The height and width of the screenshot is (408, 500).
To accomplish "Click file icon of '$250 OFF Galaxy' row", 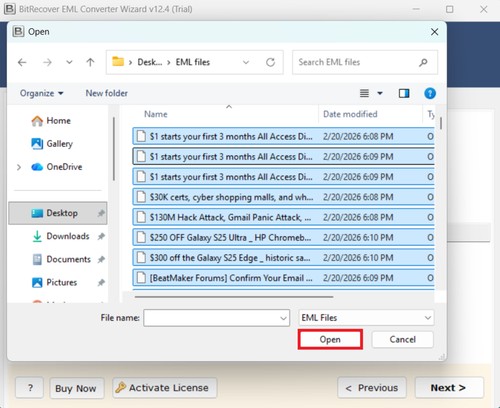I will [141, 238].
